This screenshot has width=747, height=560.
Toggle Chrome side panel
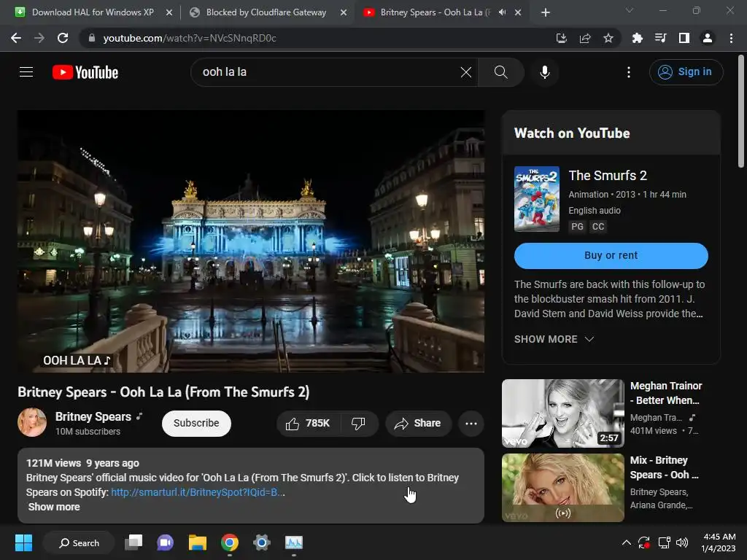tap(684, 38)
